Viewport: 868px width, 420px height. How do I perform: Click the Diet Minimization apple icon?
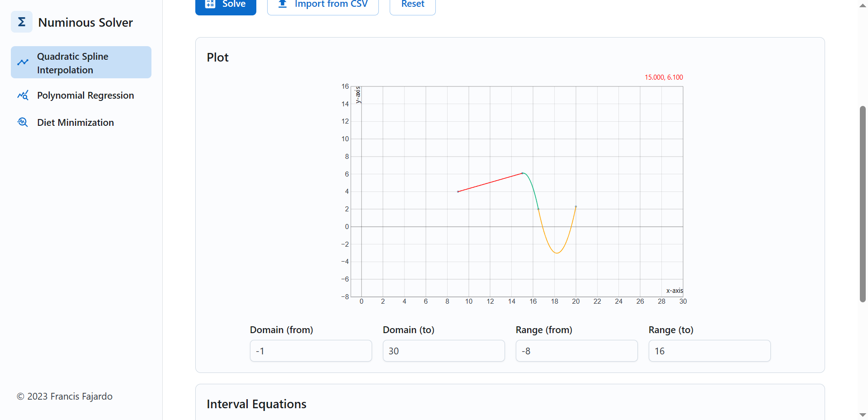22,122
